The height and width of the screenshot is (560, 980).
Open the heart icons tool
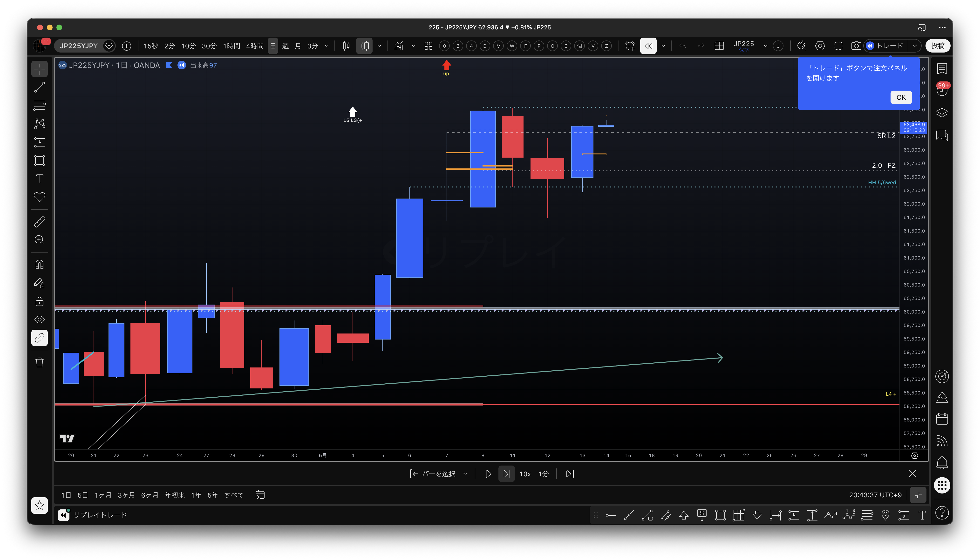(39, 197)
